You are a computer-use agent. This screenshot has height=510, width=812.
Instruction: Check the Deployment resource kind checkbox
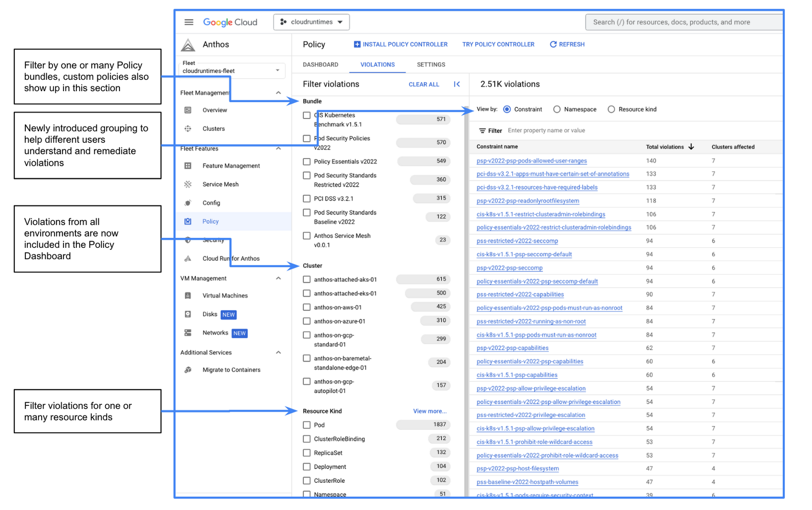(307, 467)
